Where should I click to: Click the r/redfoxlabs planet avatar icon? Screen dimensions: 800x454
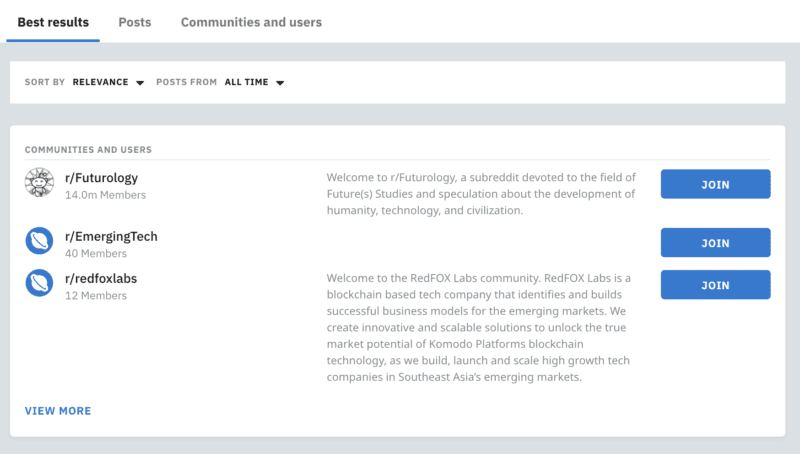pos(39,283)
